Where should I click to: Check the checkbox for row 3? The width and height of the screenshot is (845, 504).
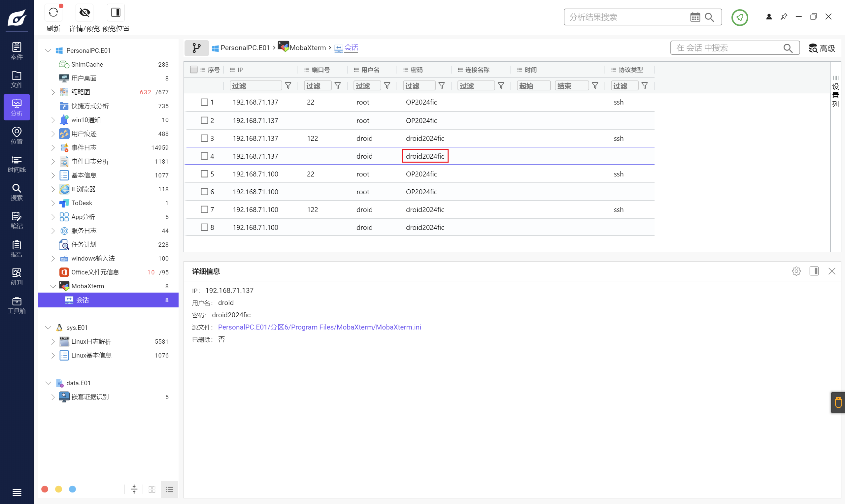(x=204, y=138)
